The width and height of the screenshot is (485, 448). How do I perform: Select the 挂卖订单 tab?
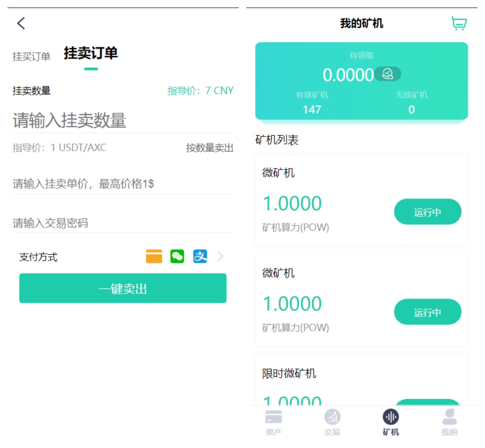tap(91, 53)
